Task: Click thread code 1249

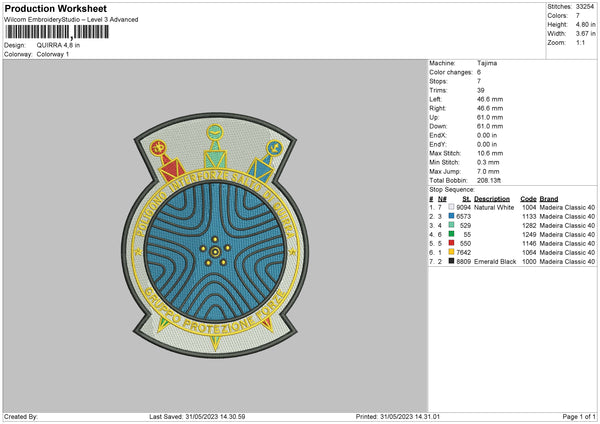Action: (529, 235)
